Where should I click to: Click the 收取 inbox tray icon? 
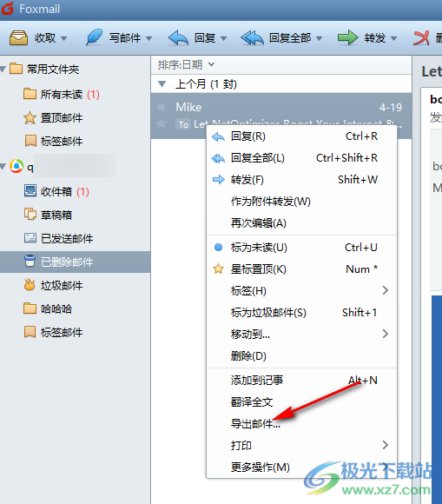coord(18,38)
